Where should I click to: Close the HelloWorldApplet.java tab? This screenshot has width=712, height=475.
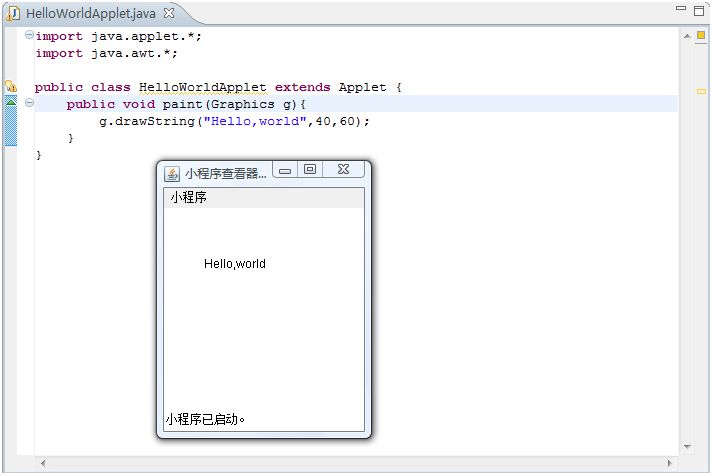tap(169, 13)
